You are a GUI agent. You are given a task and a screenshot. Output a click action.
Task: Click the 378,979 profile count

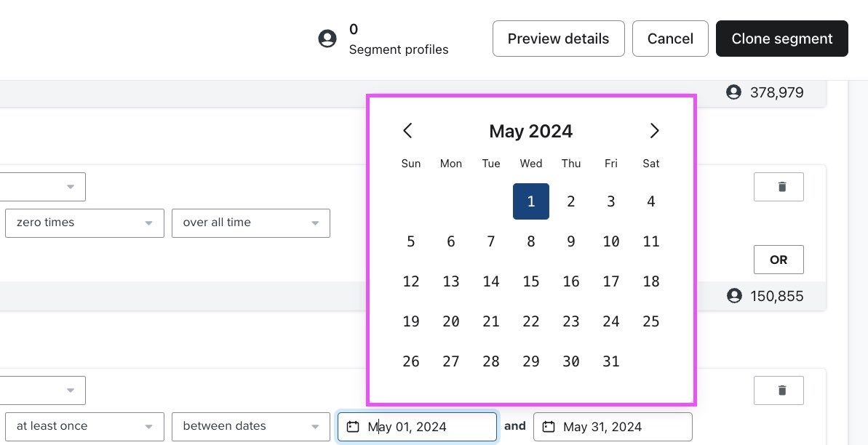click(776, 92)
